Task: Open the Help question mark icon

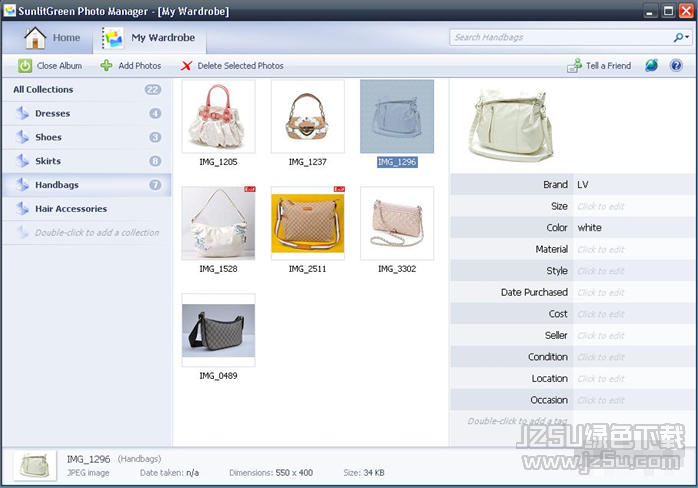Action: (x=676, y=66)
